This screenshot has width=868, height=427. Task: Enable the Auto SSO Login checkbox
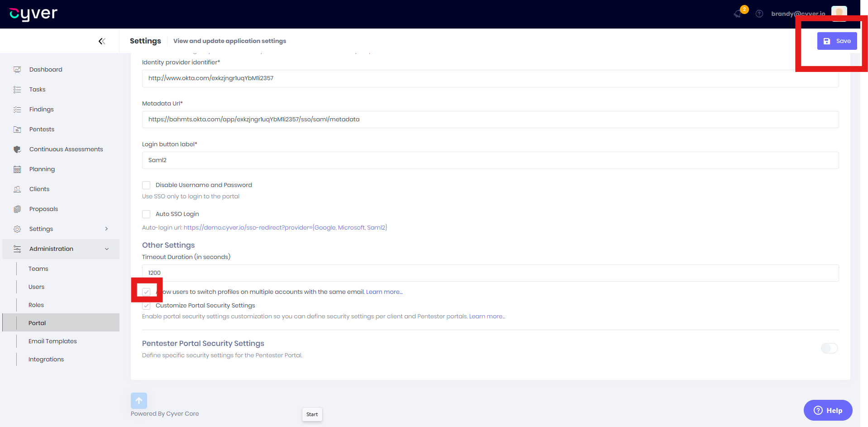coord(146,214)
